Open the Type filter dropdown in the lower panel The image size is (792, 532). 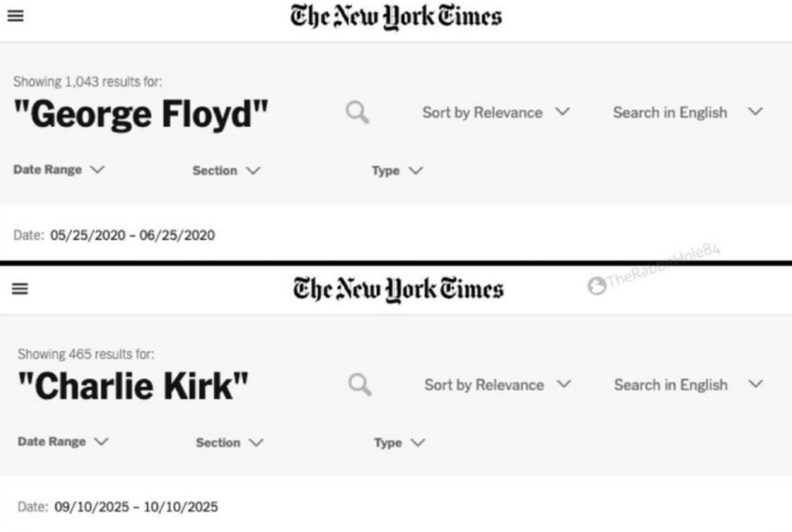coord(399,442)
